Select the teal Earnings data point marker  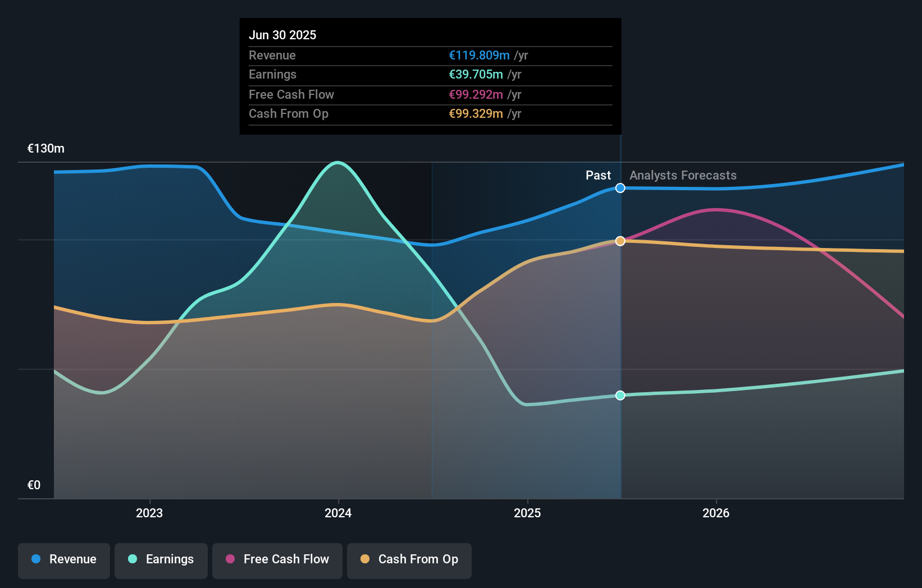click(x=620, y=396)
